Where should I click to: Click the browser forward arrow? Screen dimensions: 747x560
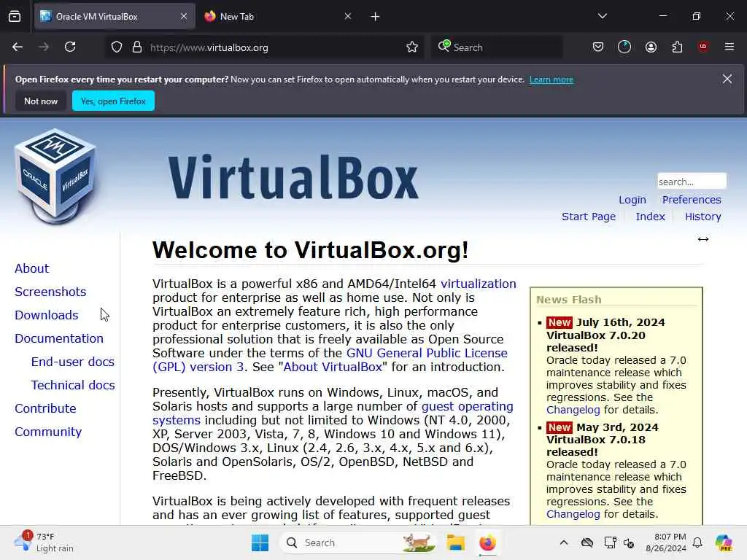[x=44, y=47]
